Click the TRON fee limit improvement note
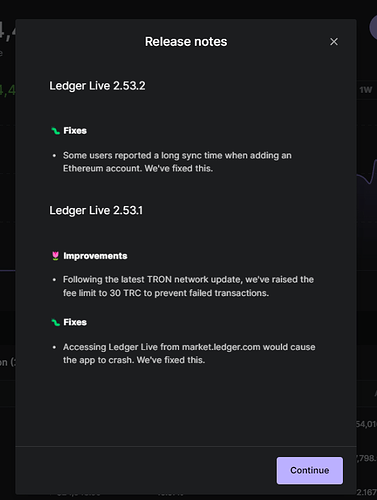 [x=188, y=286]
